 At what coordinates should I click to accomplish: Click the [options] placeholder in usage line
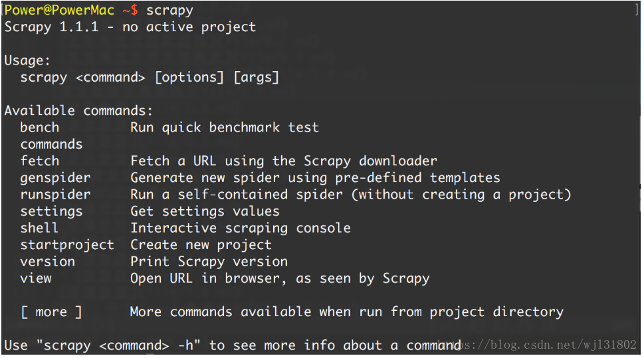coord(189,77)
